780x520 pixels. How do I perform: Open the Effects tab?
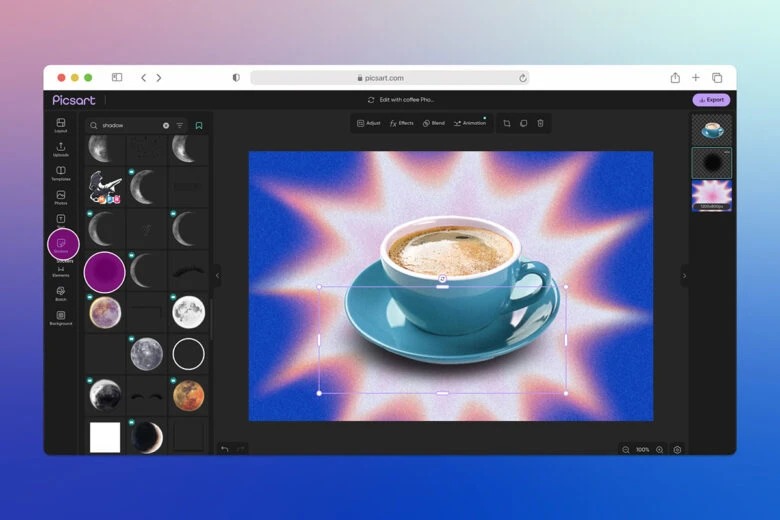pos(401,123)
